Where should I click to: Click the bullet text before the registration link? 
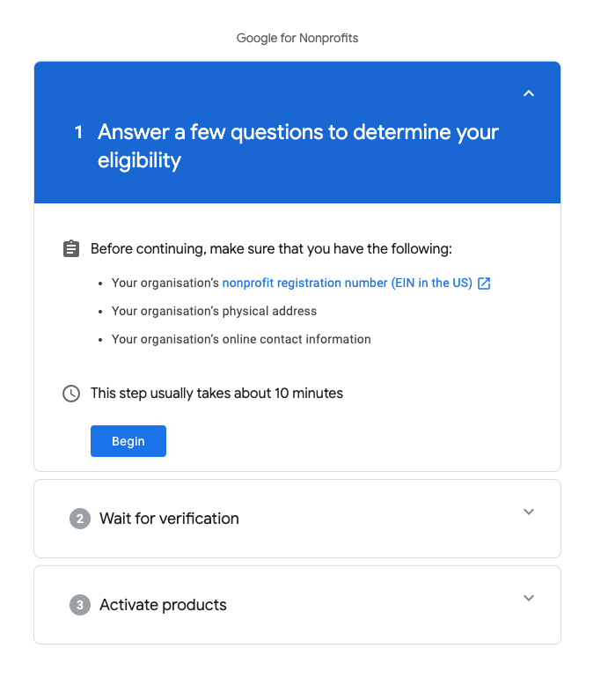click(165, 284)
